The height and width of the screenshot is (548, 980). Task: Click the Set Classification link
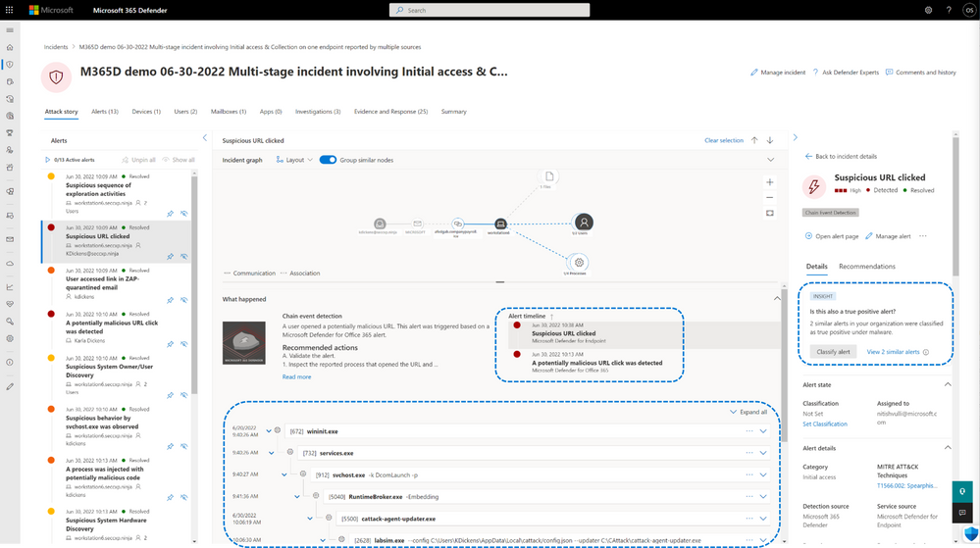pyautogui.click(x=825, y=423)
